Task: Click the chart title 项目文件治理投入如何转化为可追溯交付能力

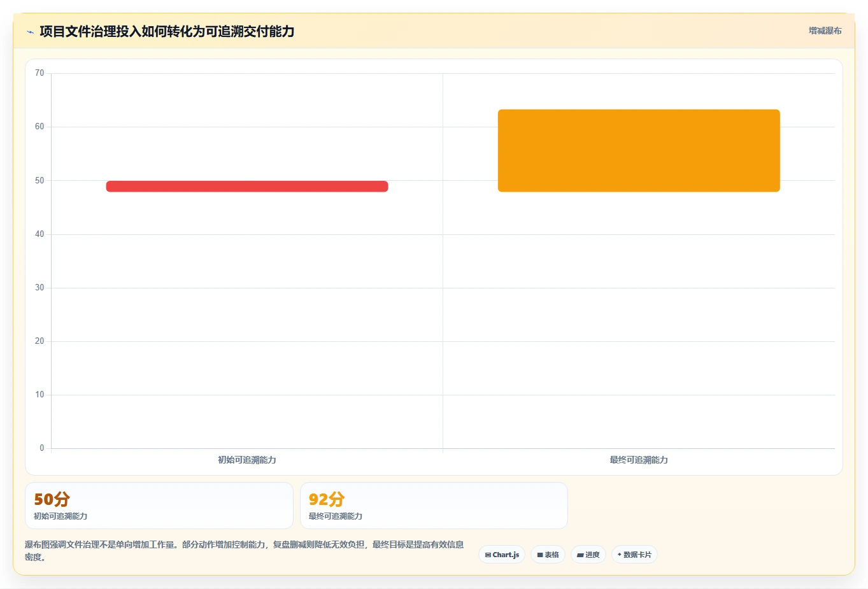Action: click(167, 31)
